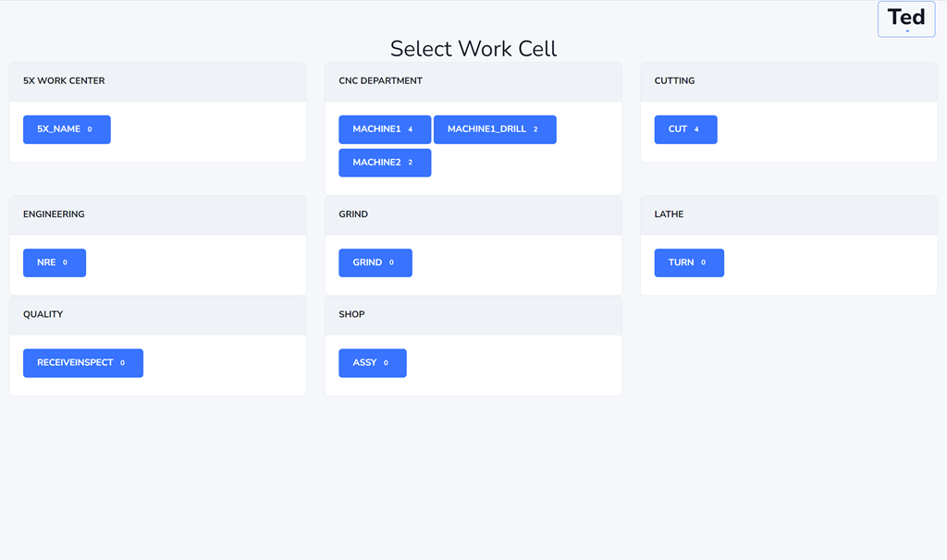Open the NRE work cell
The height and width of the screenshot is (560, 947).
(x=55, y=262)
